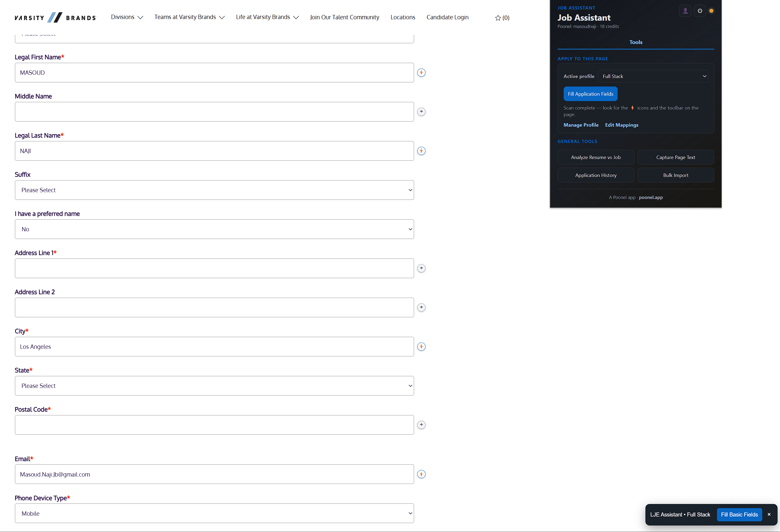Image resolution: width=780 pixels, height=532 pixels.
Task: Click into the City field
Action: [214, 346]
